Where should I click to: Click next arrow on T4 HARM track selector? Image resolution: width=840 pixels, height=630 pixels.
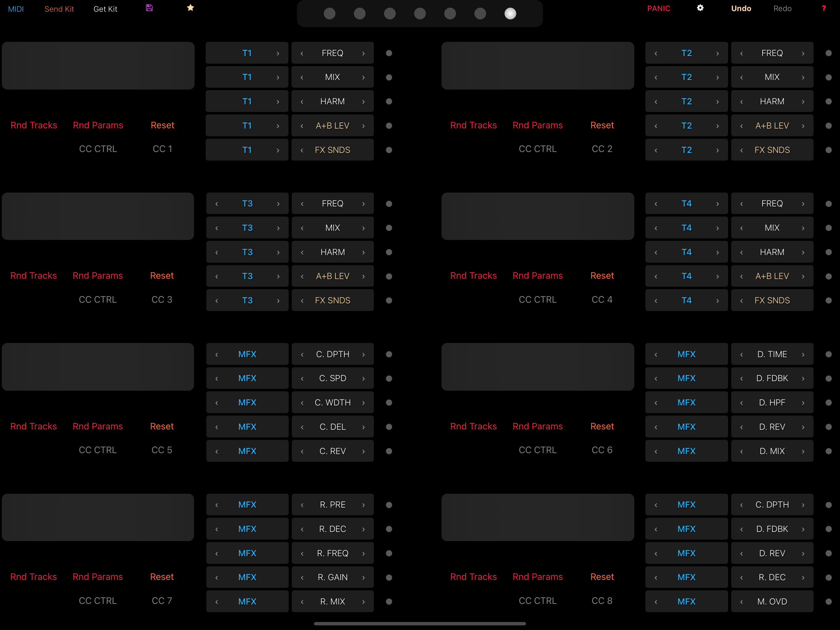click(x=717, y=252)
